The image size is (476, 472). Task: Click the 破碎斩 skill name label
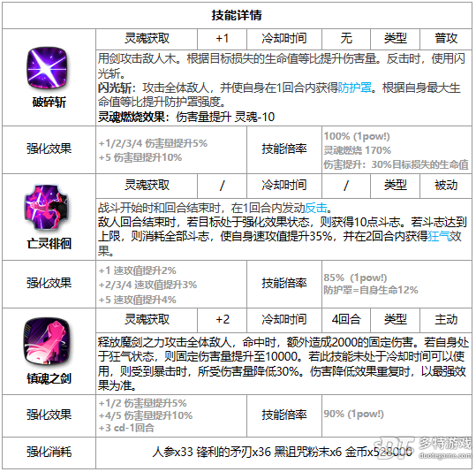49,103
